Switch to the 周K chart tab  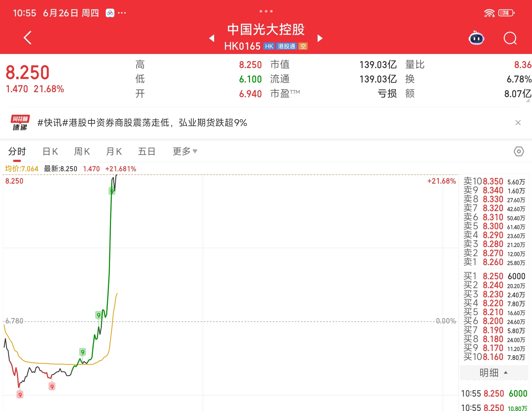tap(82, 151)
